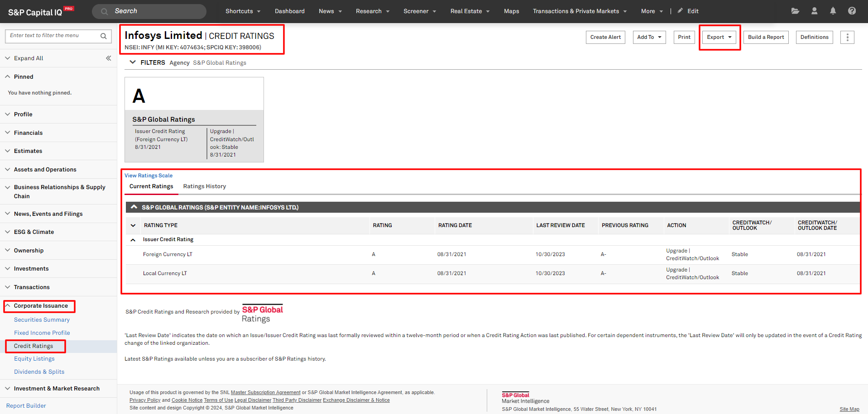Collapse sidebar with double chevron icon

tap(108, 58)
